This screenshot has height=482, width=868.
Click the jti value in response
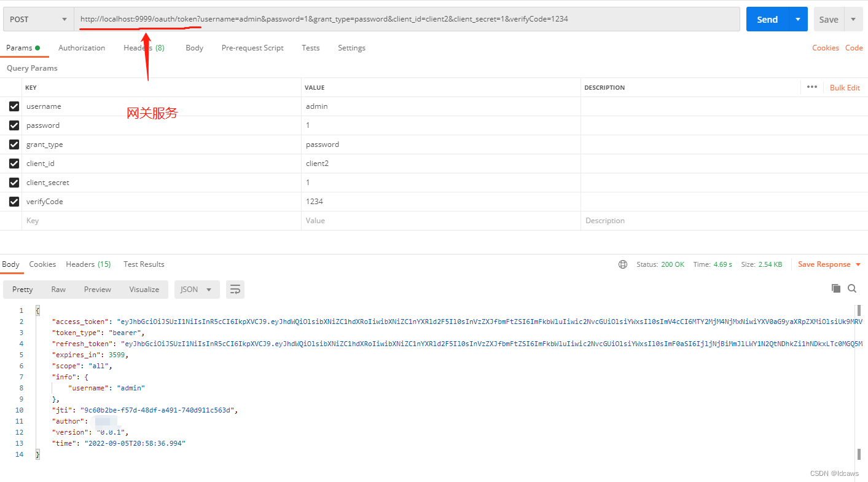click(158, 410)
